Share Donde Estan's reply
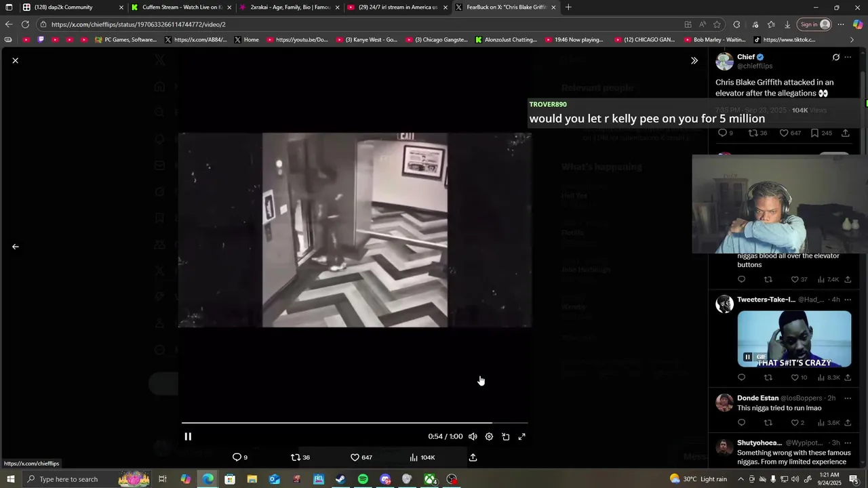Image resolution: width=868 pixels, height=488 pixels. [x=848, y=423]
